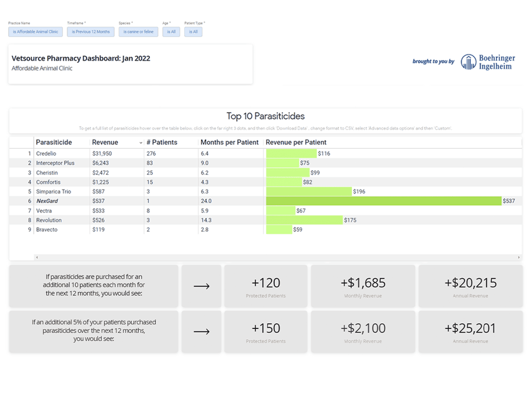The height and width of the screenshot is (399, 532).
Task: Select the 'Credelio' parasiticide cell
Action: (46, 154)
